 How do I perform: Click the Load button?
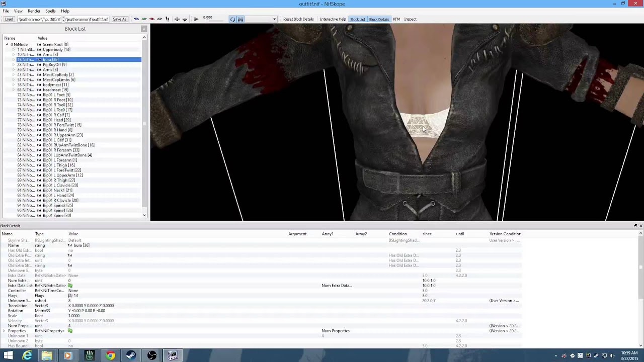[x=9, y=19]
